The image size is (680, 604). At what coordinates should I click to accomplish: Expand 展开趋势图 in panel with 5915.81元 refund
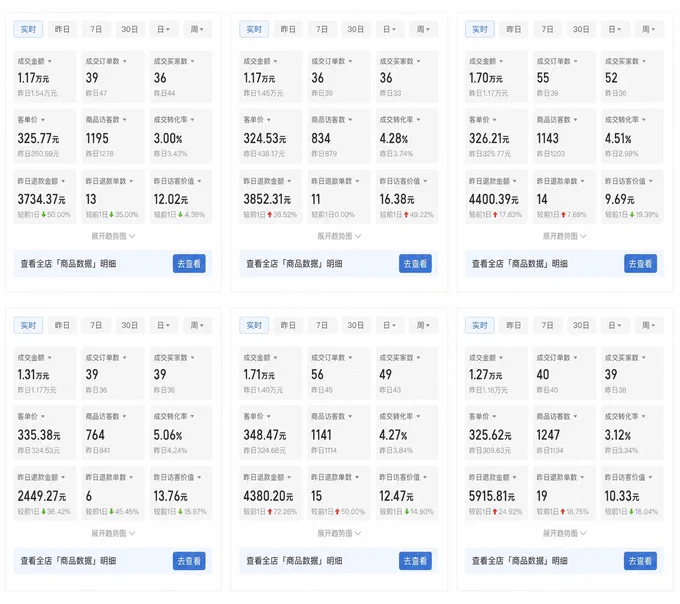pyautogui.click(x=564, y=533)
